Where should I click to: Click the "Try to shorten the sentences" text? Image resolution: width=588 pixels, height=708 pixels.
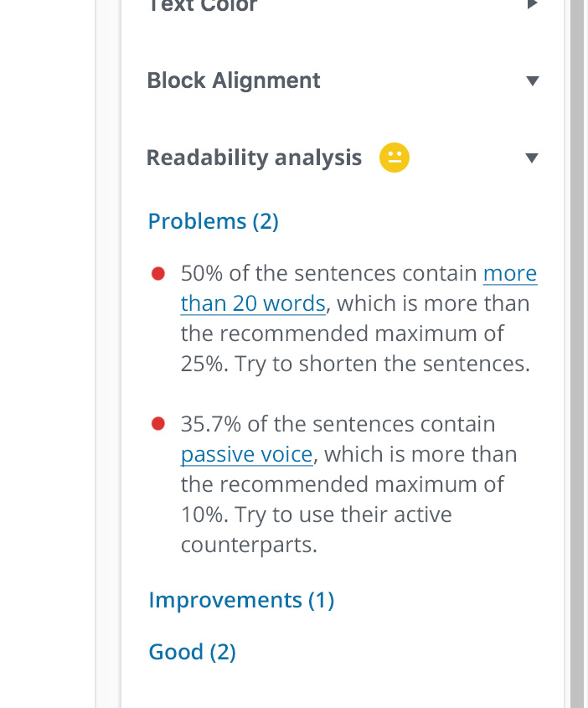[382, 364]
